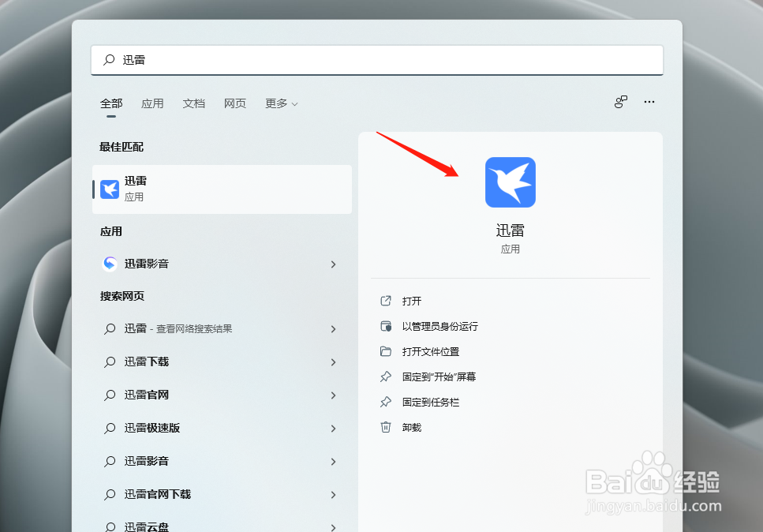Click the search magnifier icon in search box

click(x=109, y=59)
